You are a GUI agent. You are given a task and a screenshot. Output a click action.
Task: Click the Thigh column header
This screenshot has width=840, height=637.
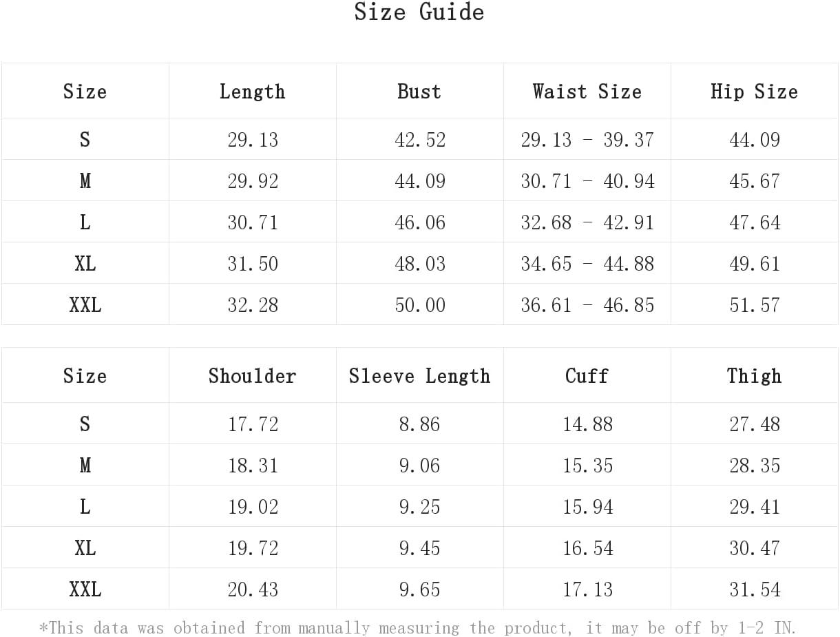coord(754,375)
